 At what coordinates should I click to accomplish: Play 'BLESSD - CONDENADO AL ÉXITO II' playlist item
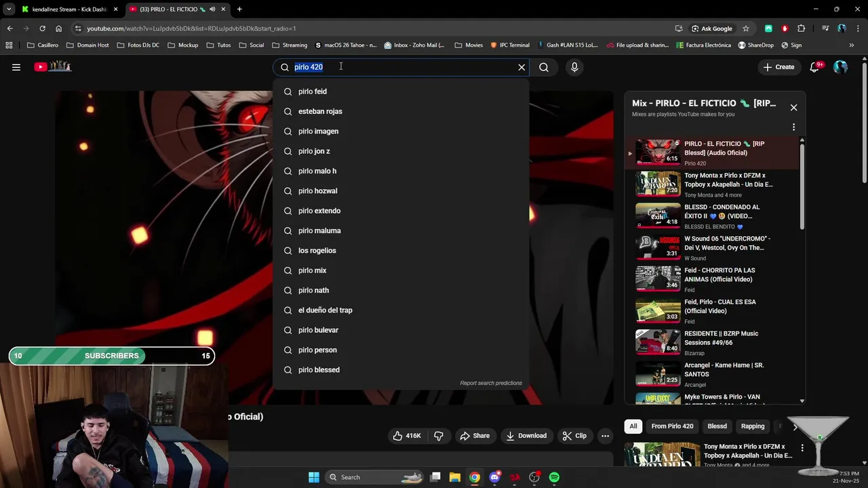pos(712,216)
